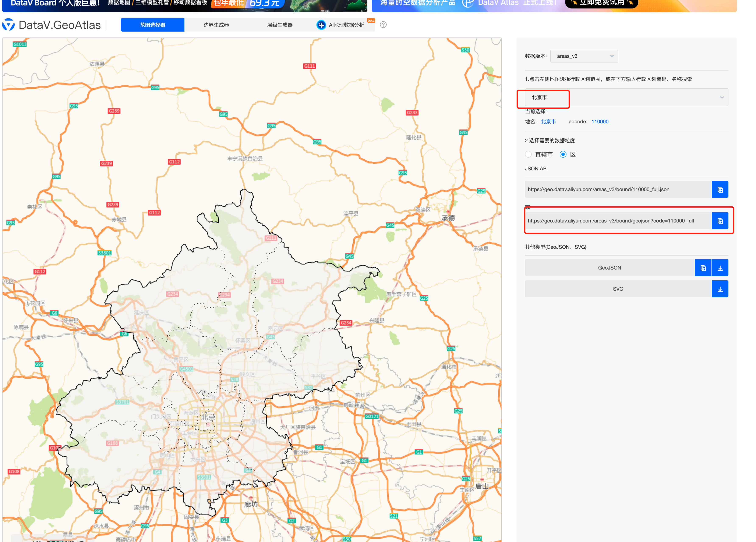
Task: Click the S50 road marker
Action: click(x=465, y=50)
